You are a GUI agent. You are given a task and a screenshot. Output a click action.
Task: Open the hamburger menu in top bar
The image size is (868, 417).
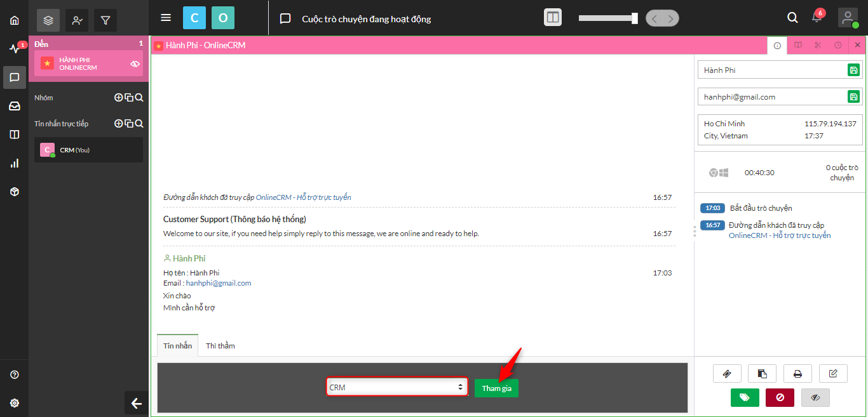[x=166, y=18]
